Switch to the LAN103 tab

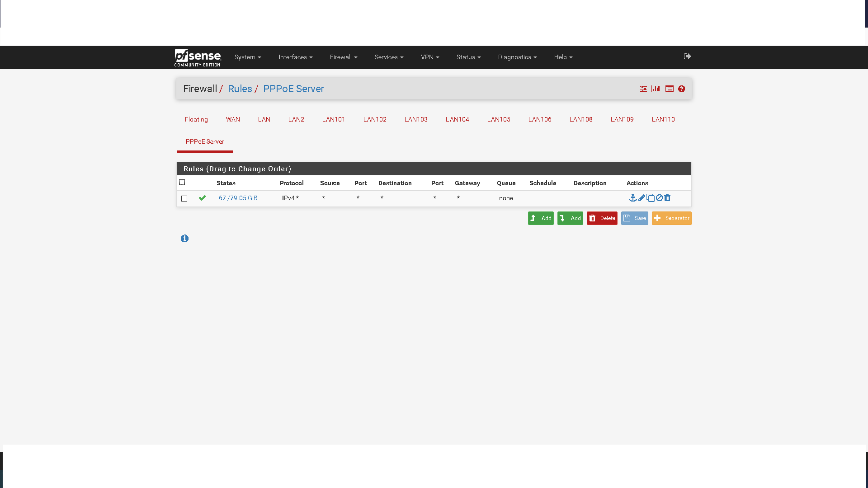click(x=416, y=119)
